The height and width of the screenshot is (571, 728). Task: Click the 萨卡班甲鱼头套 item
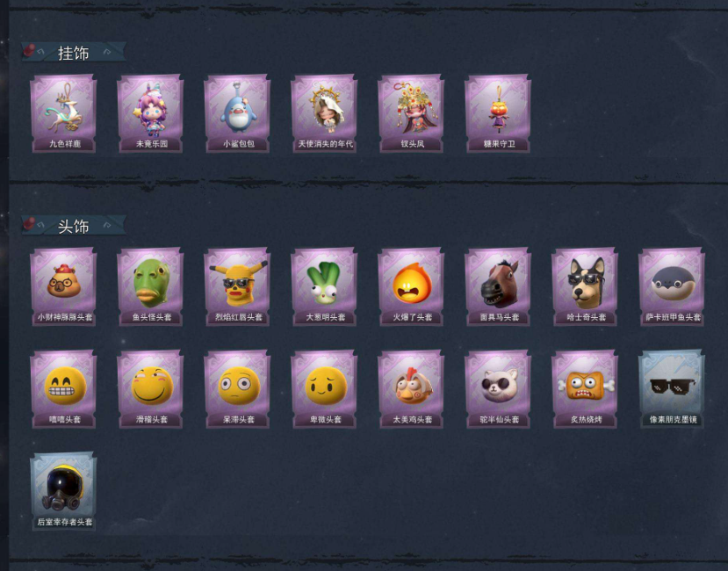coord(671,286)
